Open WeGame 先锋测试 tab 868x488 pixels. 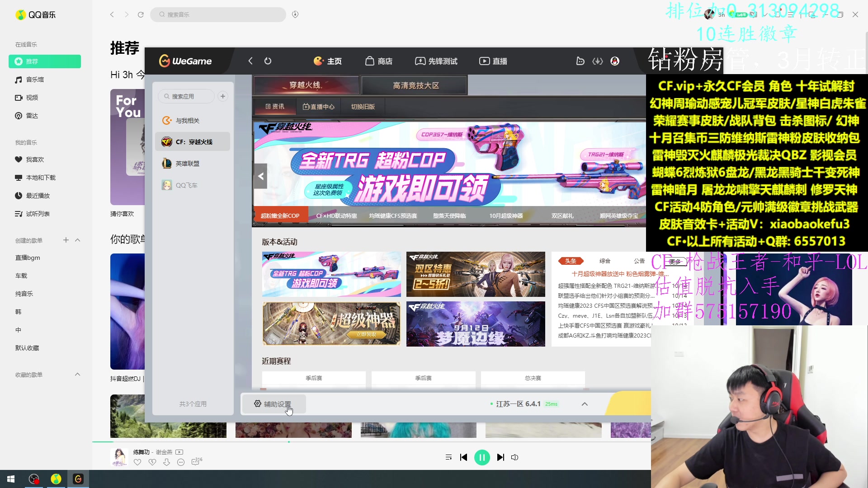(436, 61)
